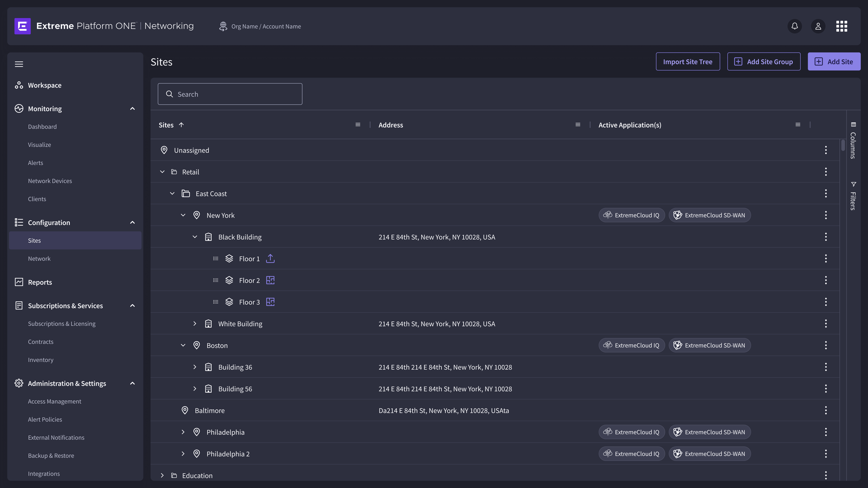The width and height of the screenshot is (868, 488).
Task: Collapse the Boston site
Action: (x=183, y=345)
